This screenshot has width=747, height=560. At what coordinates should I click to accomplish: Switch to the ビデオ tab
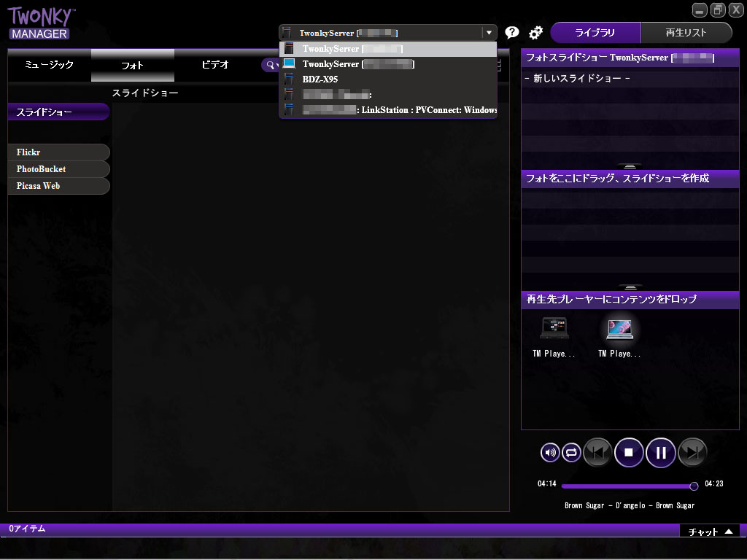[215, 65]
